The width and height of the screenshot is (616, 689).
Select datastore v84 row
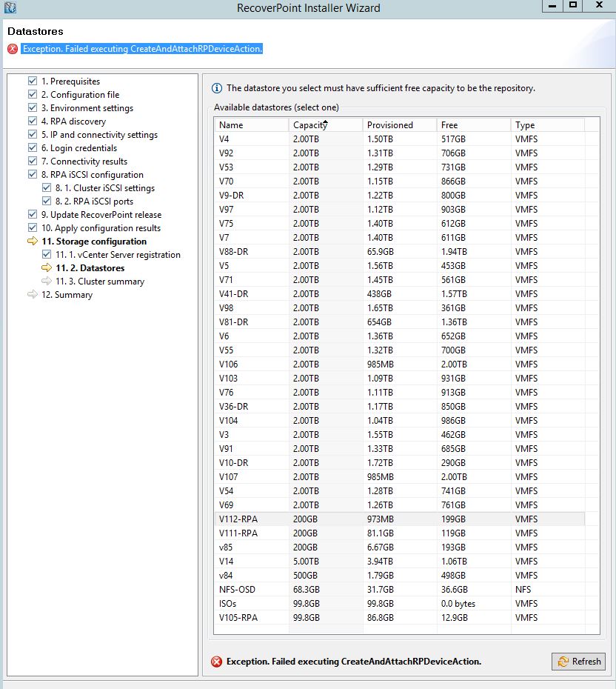400,575
